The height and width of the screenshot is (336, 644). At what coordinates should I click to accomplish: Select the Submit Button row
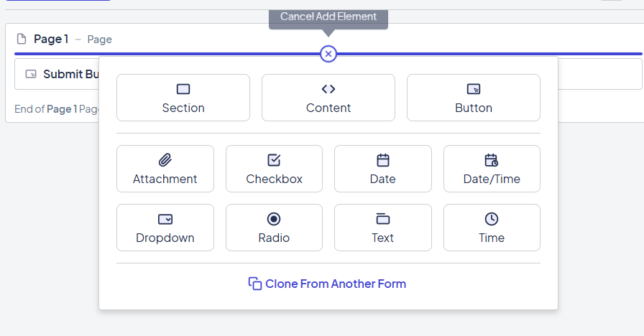57,74
